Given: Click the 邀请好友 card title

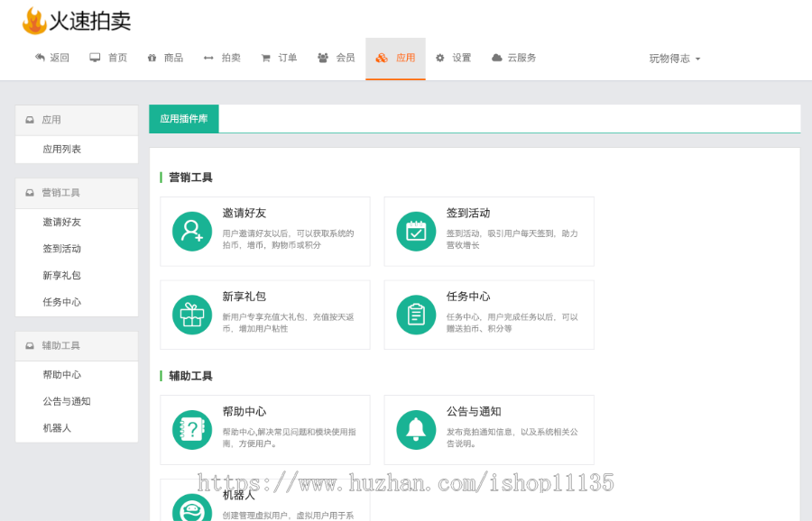Looking at the screenshot, I should pyautogui.click(x=244, y=213).
